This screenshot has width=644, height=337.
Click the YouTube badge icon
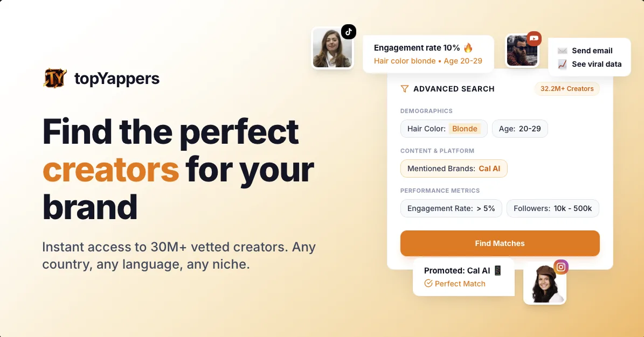click(x=534, y=39)
